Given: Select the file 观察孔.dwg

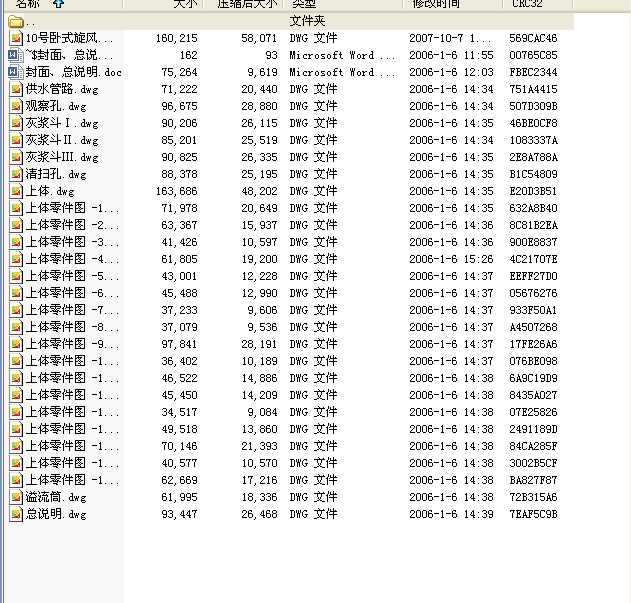Looking at the screenshot, I should pos(56,106).
